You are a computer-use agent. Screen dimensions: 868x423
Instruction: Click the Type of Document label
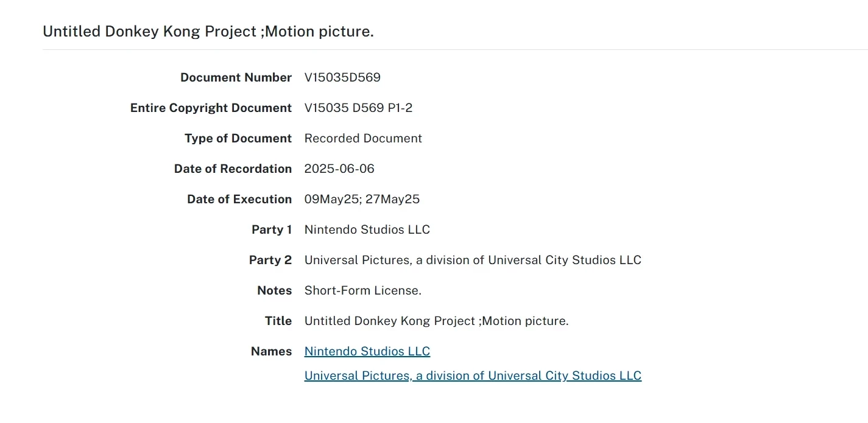tap(238, 138)
